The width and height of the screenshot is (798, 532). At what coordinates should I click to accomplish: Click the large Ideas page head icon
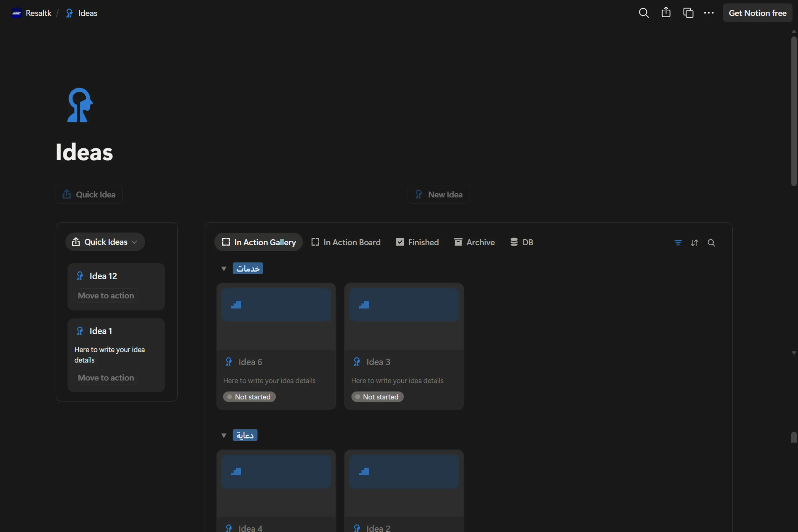tap(80, 105)
